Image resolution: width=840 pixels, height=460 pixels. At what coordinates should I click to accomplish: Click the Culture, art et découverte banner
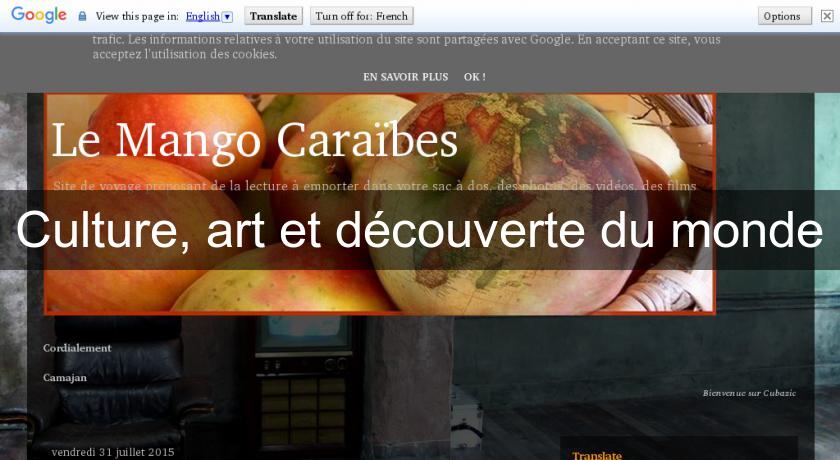pyautogui.click(x=420, y=231)
